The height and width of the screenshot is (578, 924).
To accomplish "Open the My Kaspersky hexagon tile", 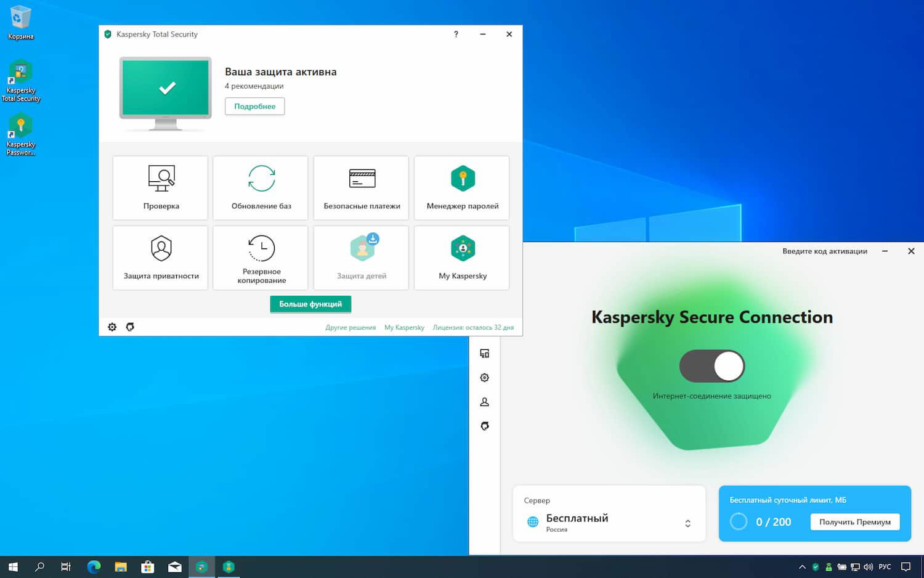I will tap(462, 258).
